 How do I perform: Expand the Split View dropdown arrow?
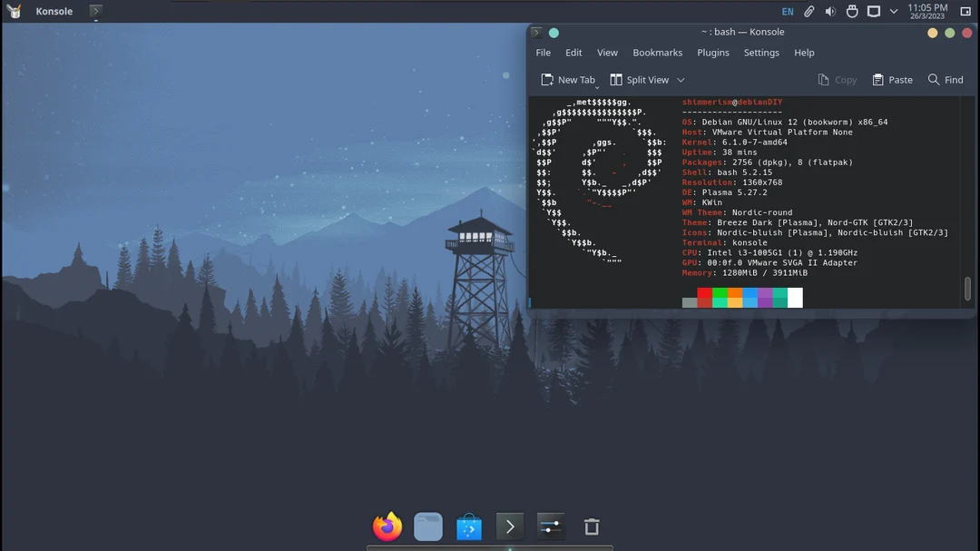click(x=681, y=80)
